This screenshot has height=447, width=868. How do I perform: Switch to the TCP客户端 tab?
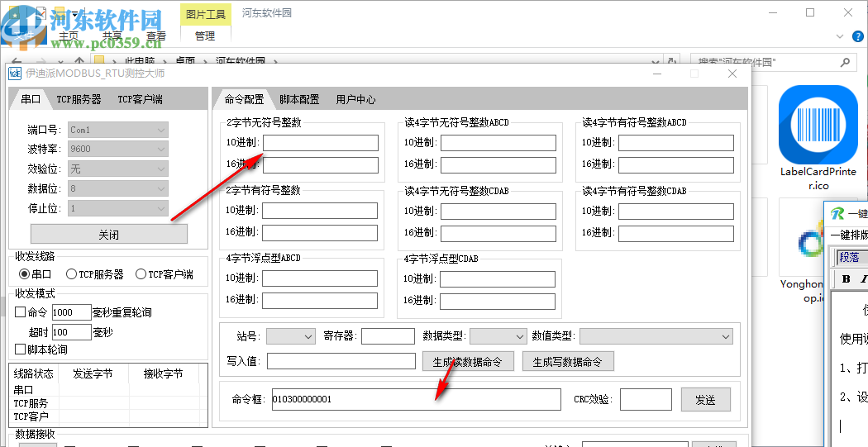(x=140, y=99)
